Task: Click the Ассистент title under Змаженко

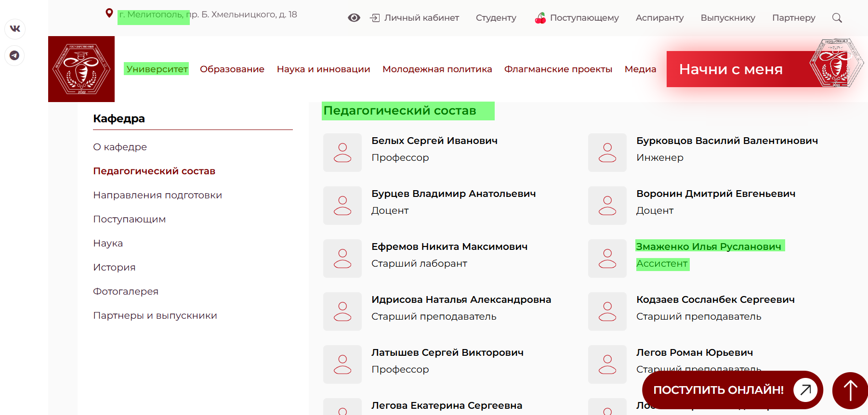Action: (662, 263)
